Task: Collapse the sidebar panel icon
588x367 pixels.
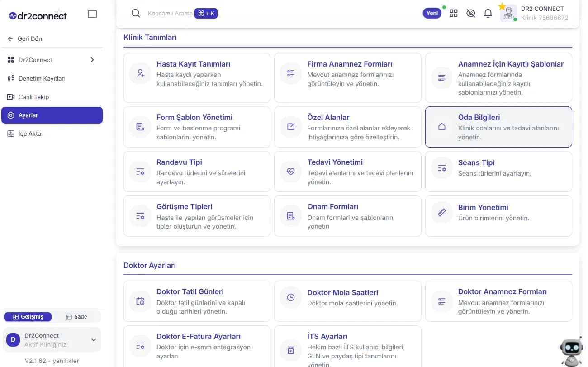Action: click(x=92, y=14)
